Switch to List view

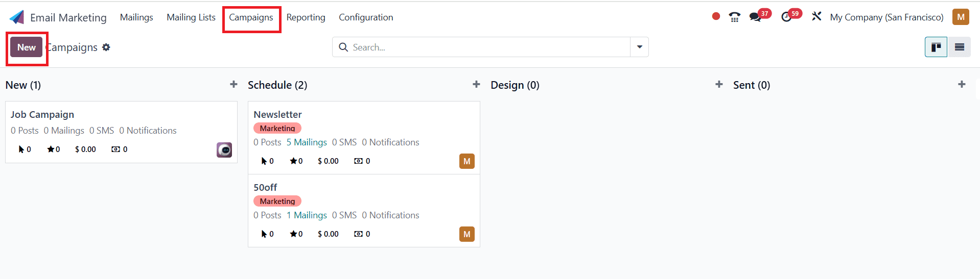pyautogui.click(x=960, y=47)
